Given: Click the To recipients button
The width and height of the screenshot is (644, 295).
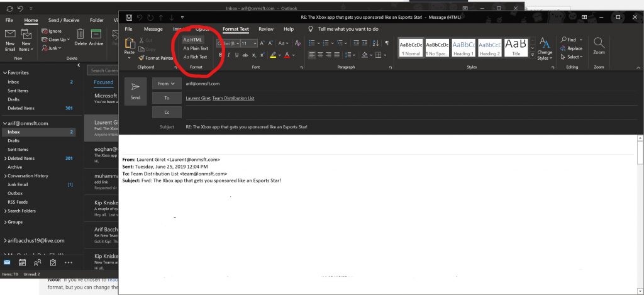Looking at the screenshot, I should pos(167,97).
